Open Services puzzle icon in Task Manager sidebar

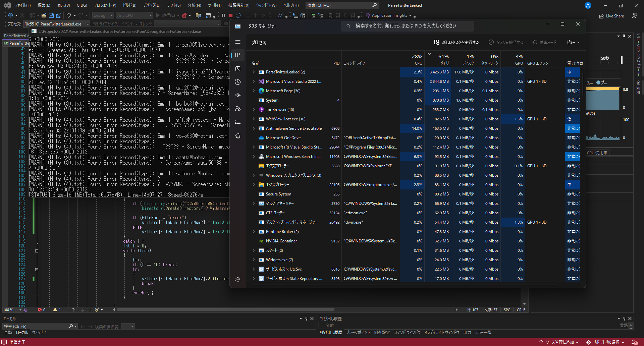[x=238, y=136]
